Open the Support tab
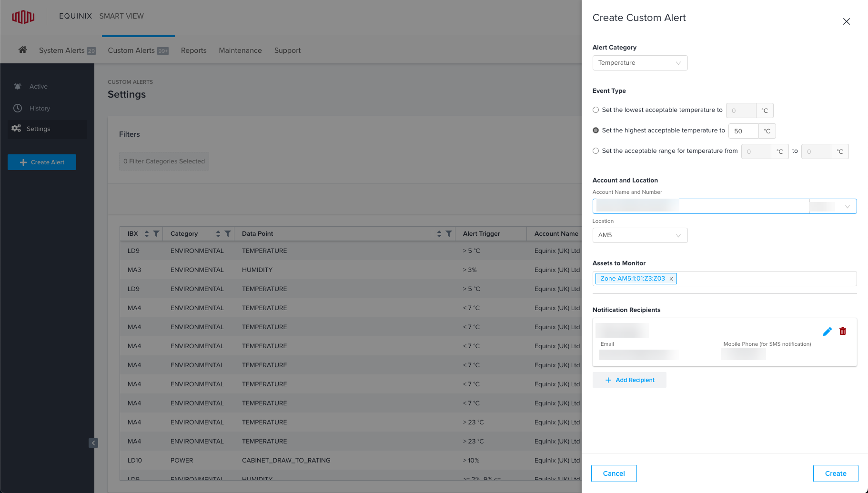868x493 pixels. click(x=287, y=50)
